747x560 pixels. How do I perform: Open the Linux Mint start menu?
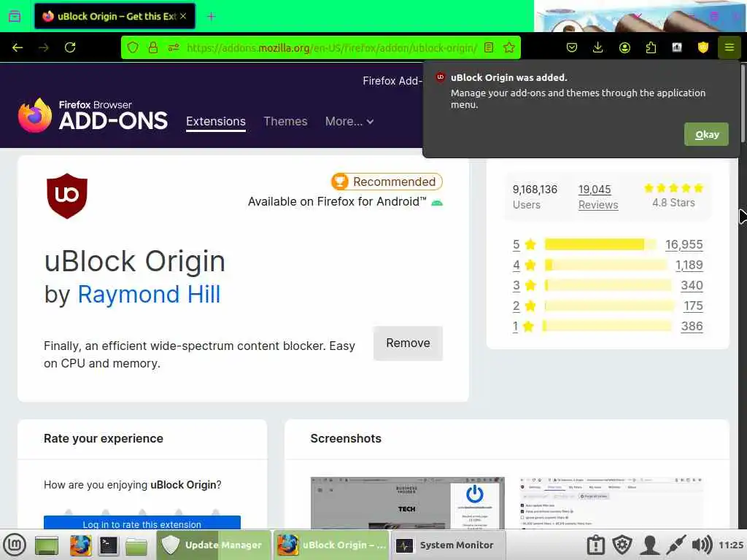[x=15, y=545]
